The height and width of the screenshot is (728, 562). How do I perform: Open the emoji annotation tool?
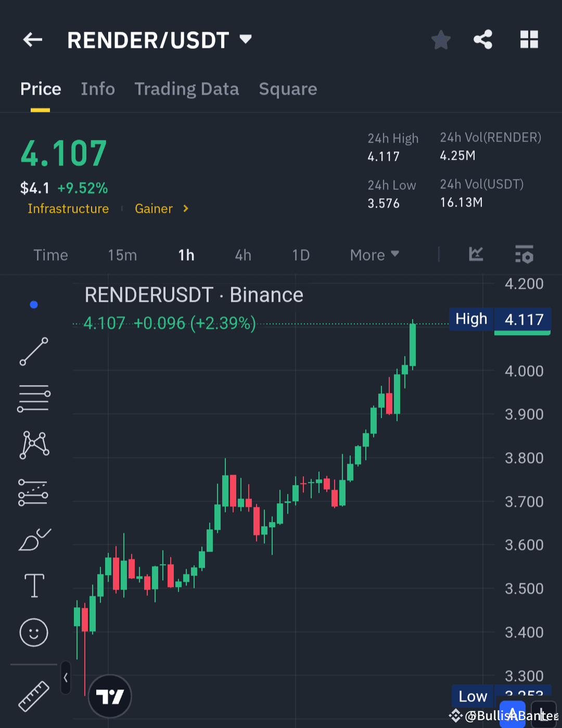tap(33, 633)
